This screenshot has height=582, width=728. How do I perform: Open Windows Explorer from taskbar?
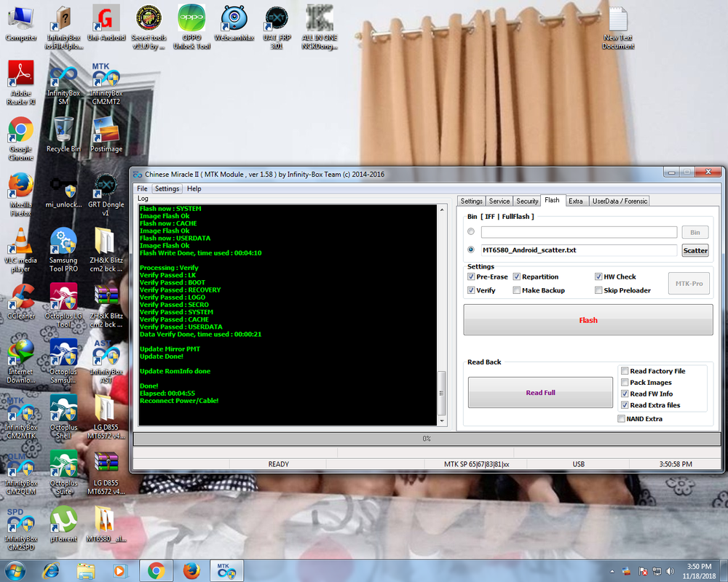point(86,571)
